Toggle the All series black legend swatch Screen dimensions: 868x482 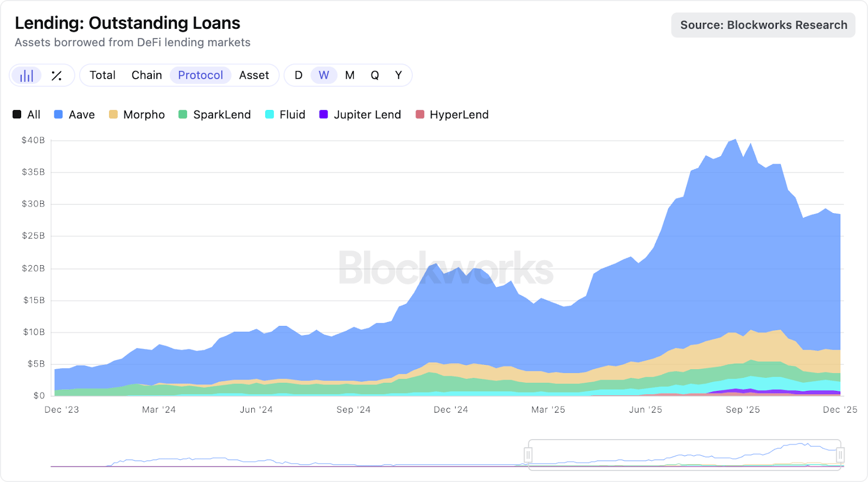(17, 114)
